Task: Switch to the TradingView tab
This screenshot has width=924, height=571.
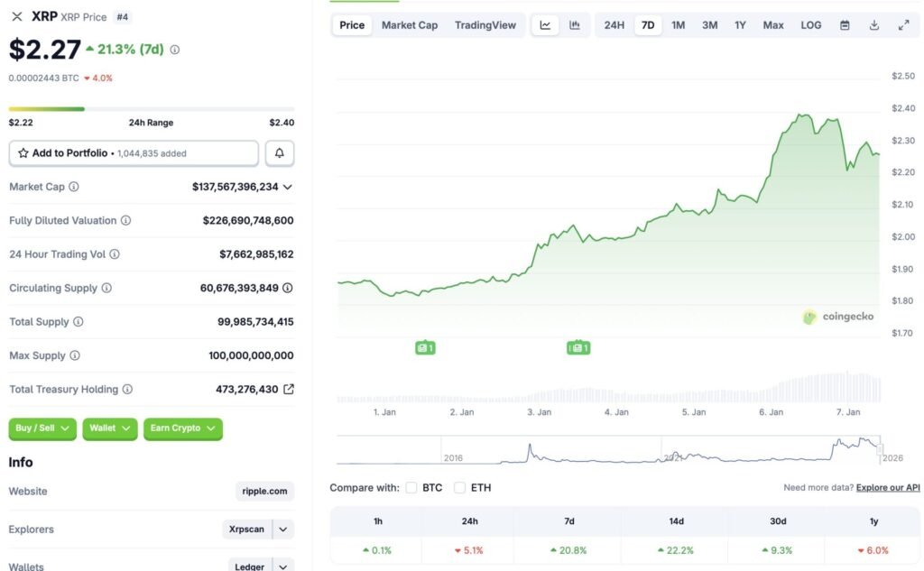Action: point(485,24)
